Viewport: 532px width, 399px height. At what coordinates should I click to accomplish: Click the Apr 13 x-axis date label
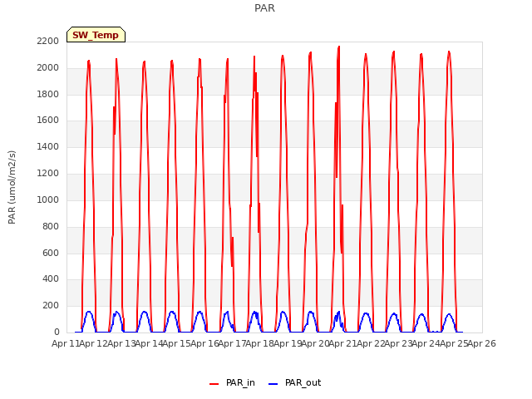(x=121, y=343)
